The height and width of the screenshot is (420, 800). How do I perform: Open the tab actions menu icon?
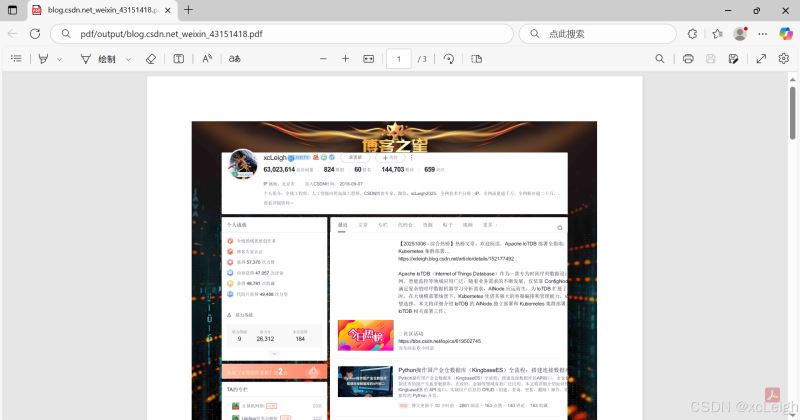[x=12, y=10]
